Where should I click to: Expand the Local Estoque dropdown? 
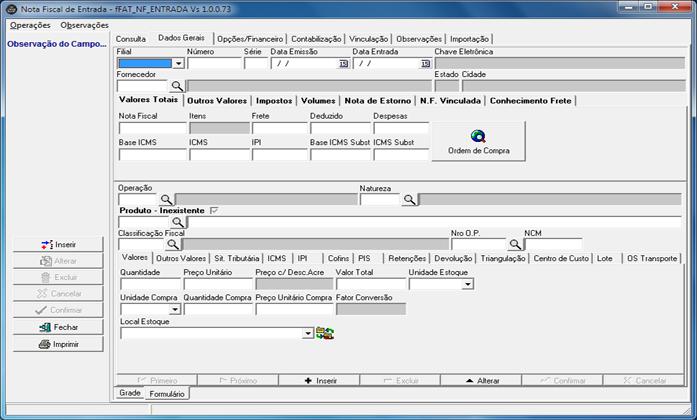coord(308,333)
